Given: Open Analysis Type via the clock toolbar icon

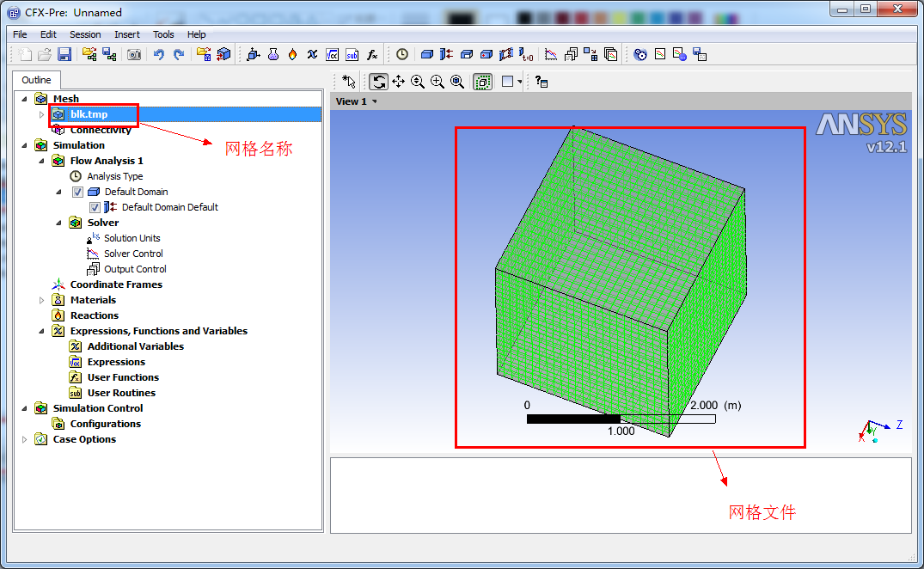Looking at the screenshot, I should (402, 54).
